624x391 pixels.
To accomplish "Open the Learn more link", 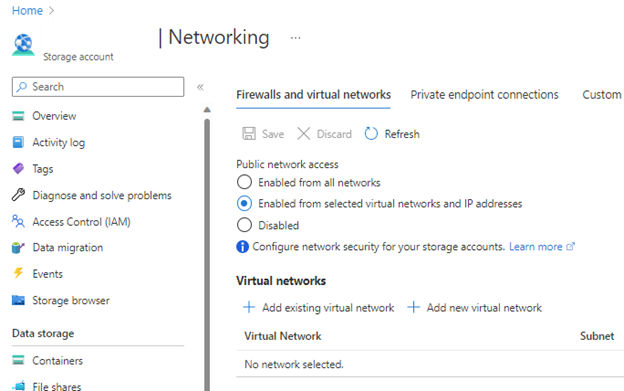I will click(536, 247).
